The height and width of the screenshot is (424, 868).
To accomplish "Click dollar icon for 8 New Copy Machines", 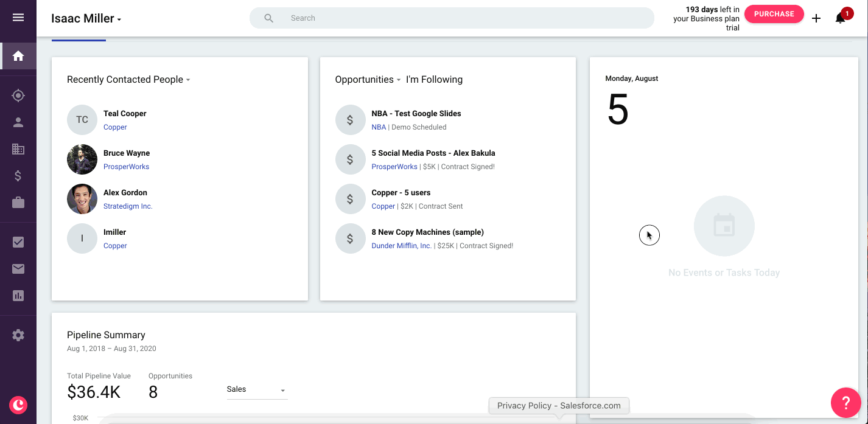I will tap(350, 238).
